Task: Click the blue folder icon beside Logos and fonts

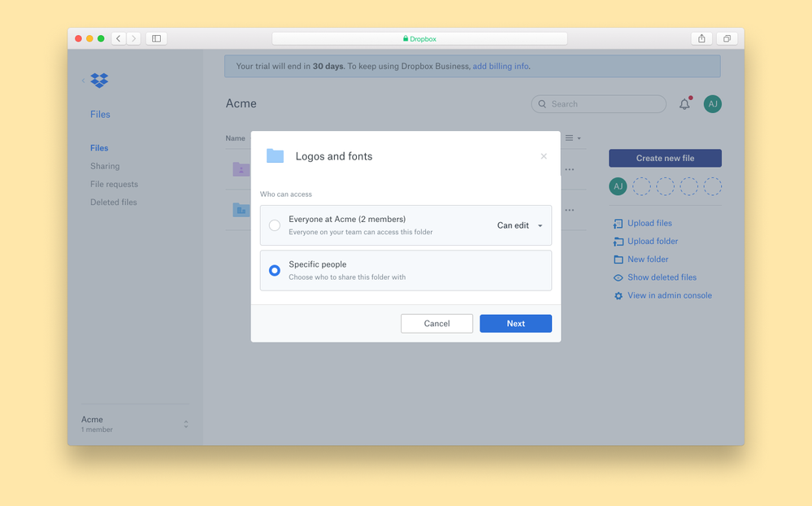Action: (x=276, y=155)
